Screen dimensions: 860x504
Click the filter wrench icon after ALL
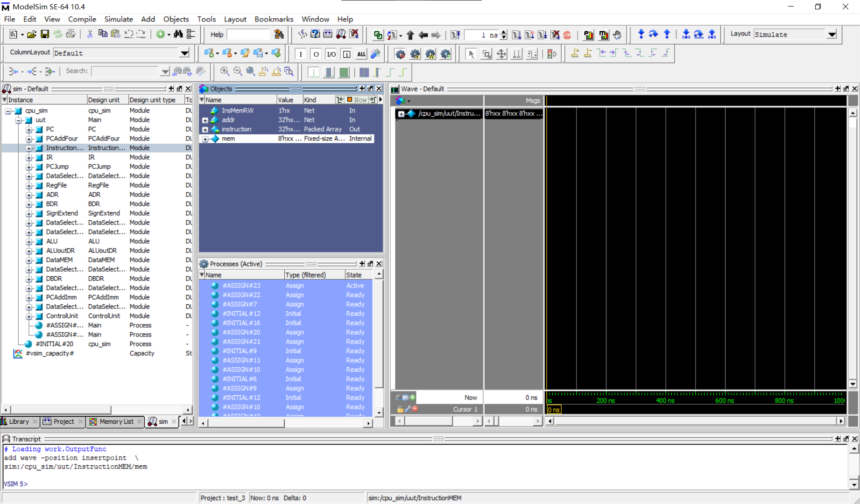(375, 54)
